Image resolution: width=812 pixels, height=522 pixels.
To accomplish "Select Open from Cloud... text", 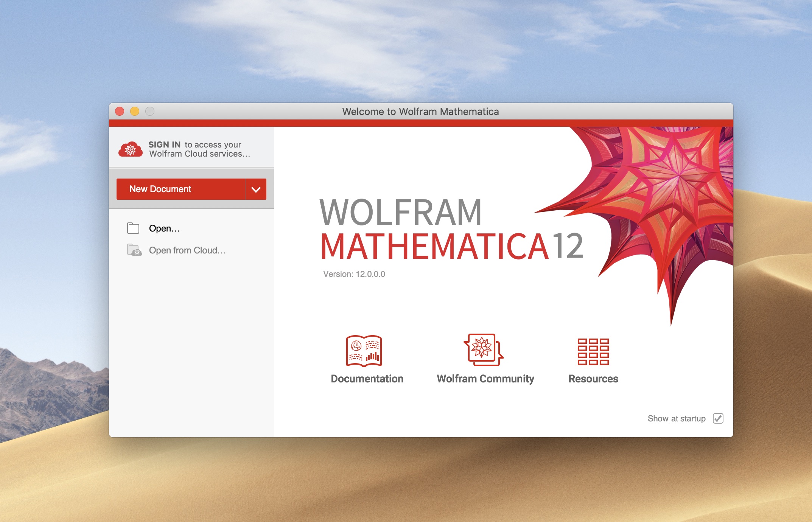I will click(x=187, y=250).
